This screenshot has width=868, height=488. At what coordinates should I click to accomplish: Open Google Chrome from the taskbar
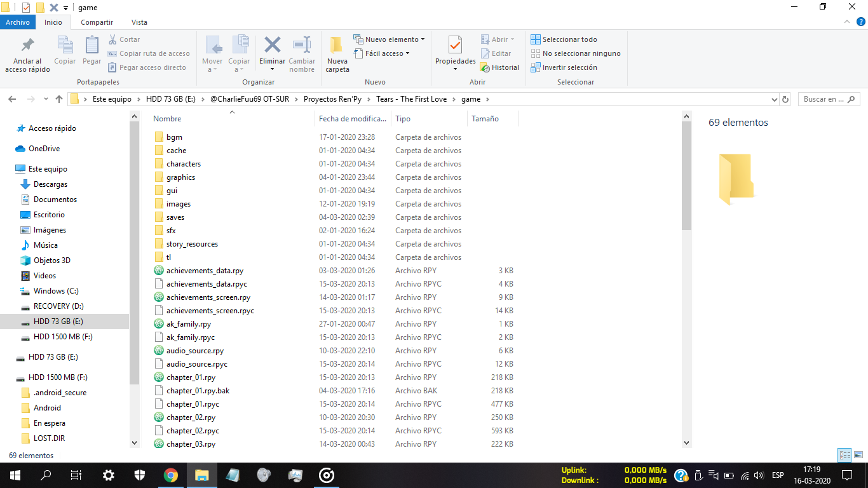click(x=170, y=475)
